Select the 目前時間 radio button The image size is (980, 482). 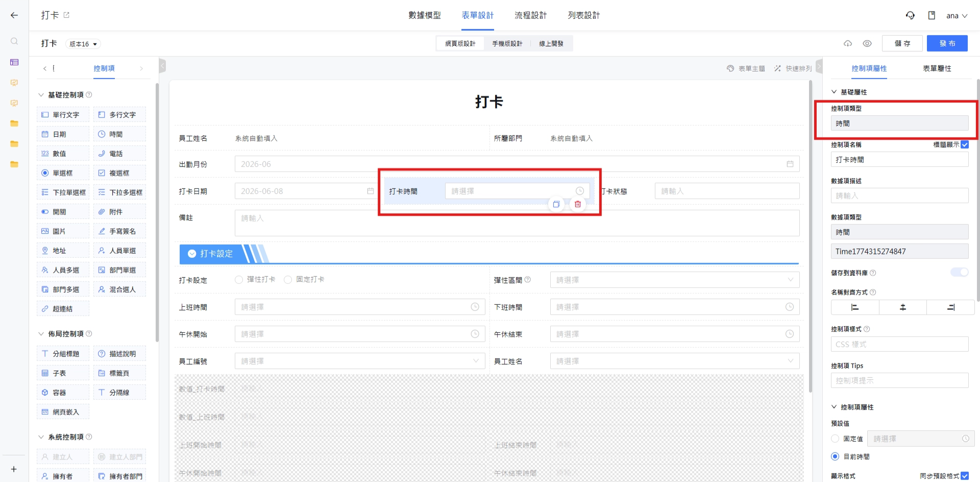(835, 456)
